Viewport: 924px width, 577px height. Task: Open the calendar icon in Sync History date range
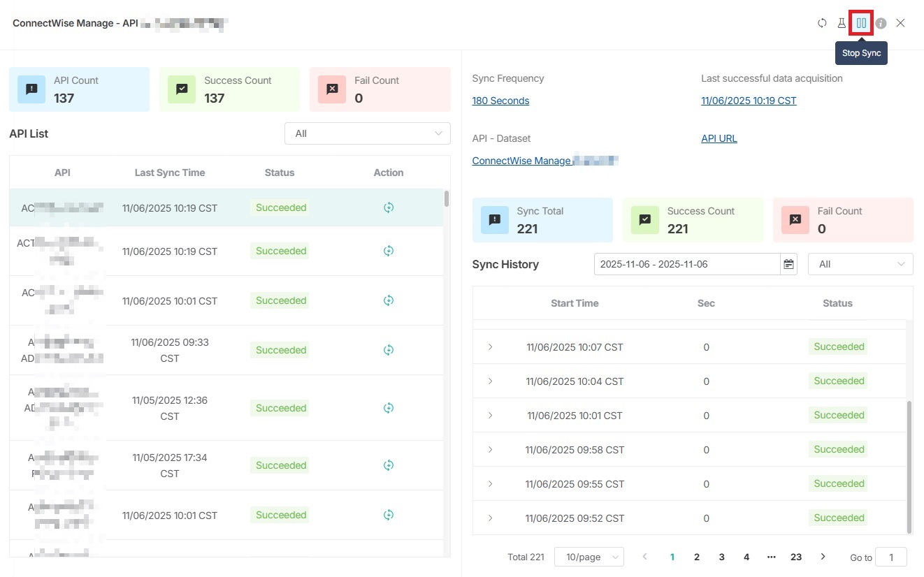tap(789, 264)
